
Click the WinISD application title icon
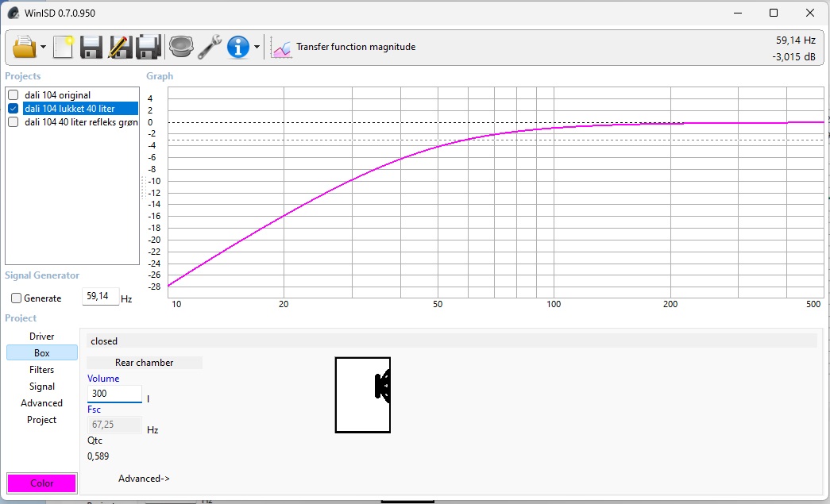pyautogui.click(x=14, y=13)
